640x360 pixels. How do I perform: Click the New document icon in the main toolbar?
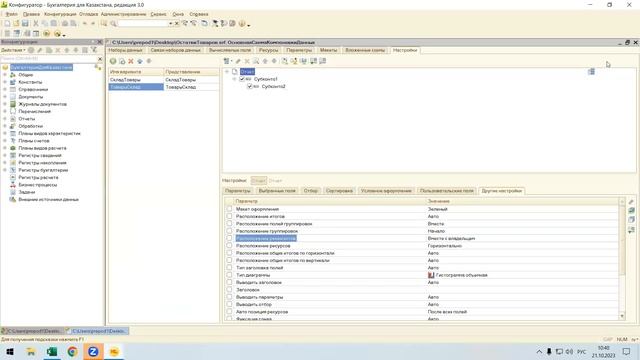(7, 24)
